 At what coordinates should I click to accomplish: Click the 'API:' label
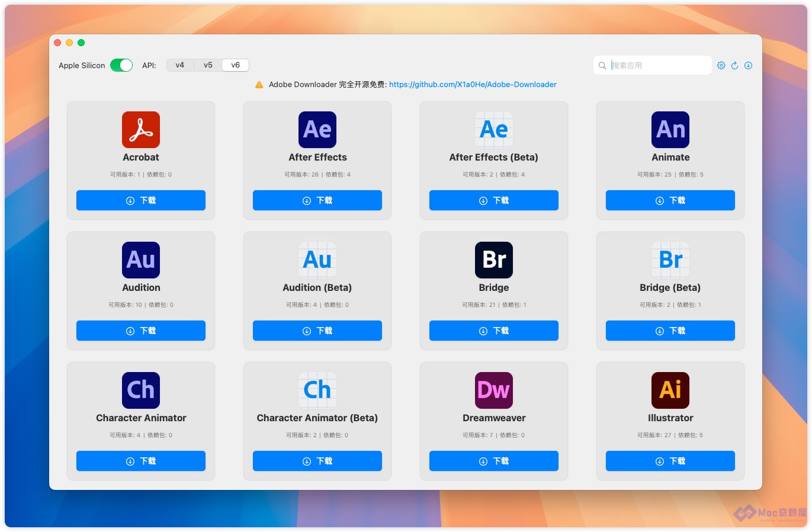coord(149,66)
